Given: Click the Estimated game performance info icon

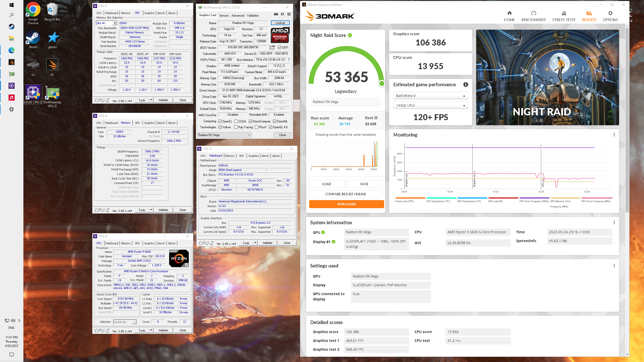Looking at the screenshot, I should pos(466,85).
